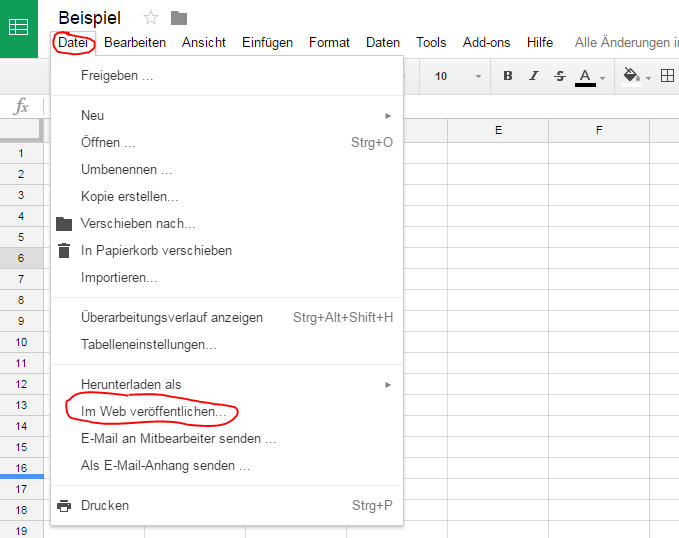Click the text color A swatch

tap(585, 76)
